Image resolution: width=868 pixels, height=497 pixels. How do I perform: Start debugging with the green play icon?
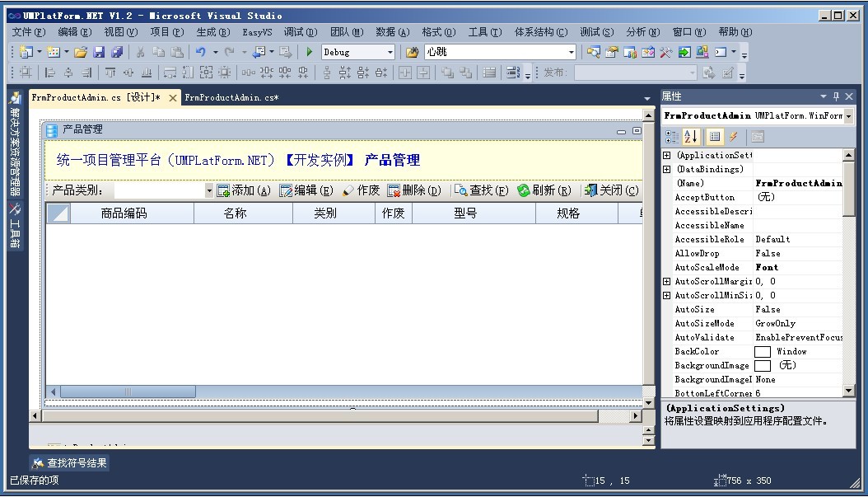point(310,52)
